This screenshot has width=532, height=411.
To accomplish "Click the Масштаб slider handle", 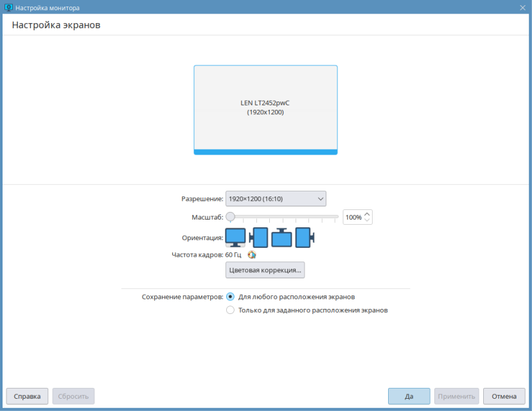I will point(230,217).
